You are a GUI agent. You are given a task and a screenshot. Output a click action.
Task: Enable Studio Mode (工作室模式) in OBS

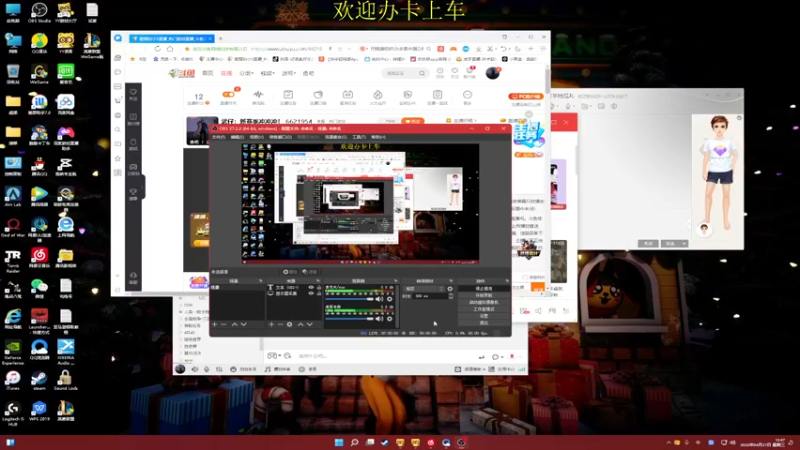484,309
